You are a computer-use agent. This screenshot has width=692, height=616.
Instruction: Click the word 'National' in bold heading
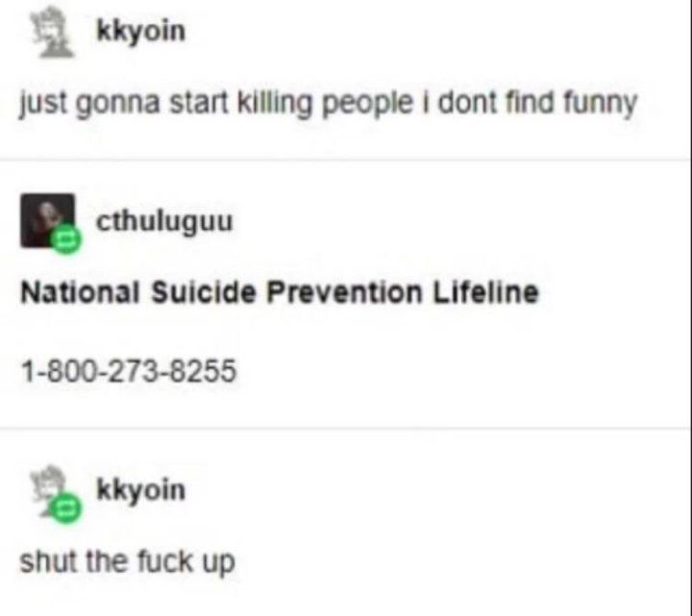click(80, 292)
